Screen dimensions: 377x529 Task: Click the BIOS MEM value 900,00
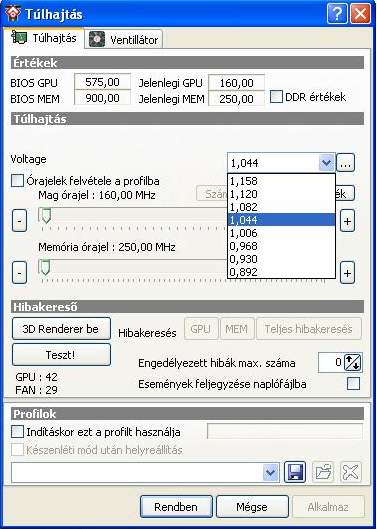coord(102,98)
